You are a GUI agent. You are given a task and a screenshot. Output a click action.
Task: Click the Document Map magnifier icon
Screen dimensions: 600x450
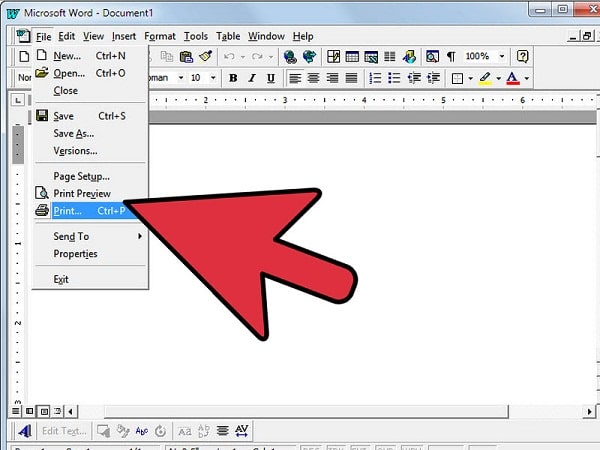pos(432,57)
